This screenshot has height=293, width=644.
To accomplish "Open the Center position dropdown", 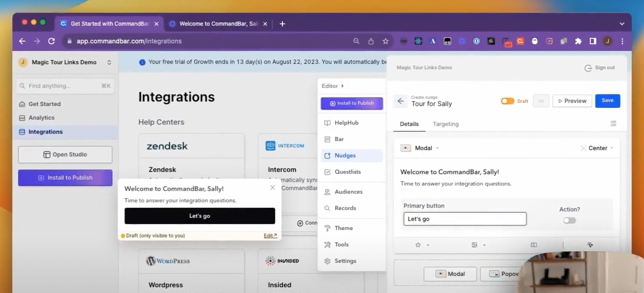I will click(x=597, y=148).
